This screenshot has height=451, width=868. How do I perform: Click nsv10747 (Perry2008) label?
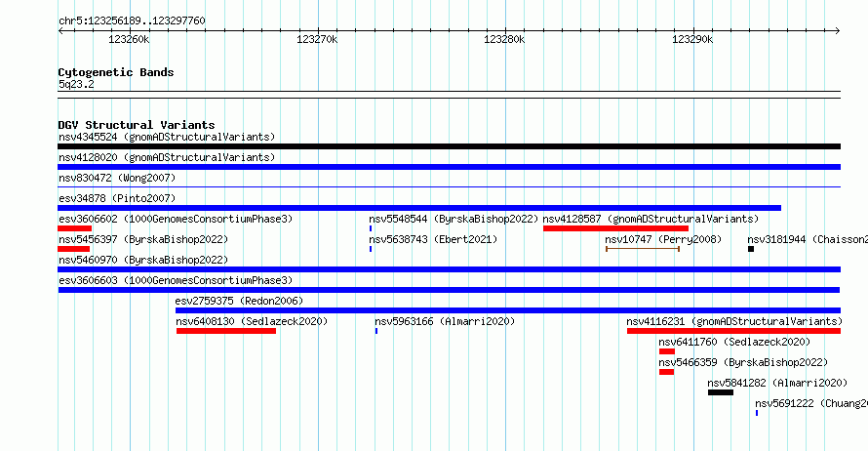[x=663, y=239]
